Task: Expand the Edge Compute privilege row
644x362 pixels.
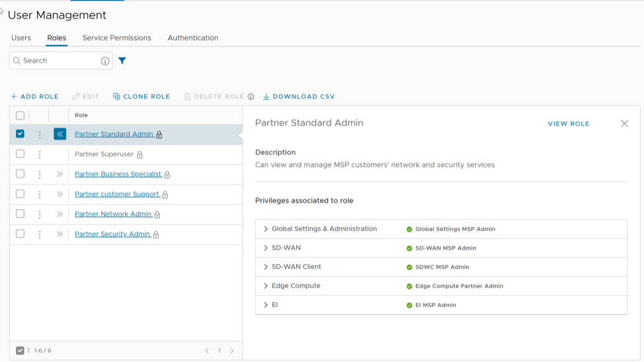Action: tap(266, 286)
